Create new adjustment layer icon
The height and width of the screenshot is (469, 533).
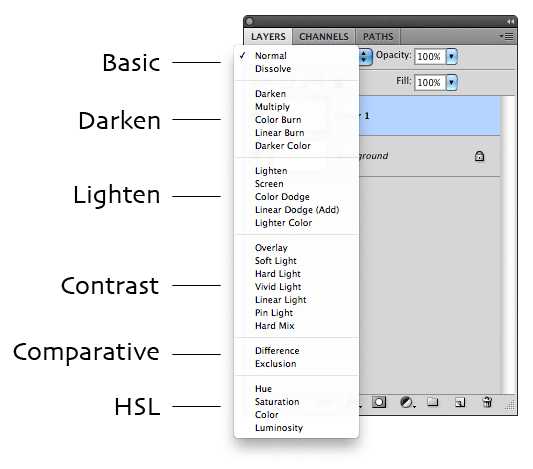tap(407, 402)
